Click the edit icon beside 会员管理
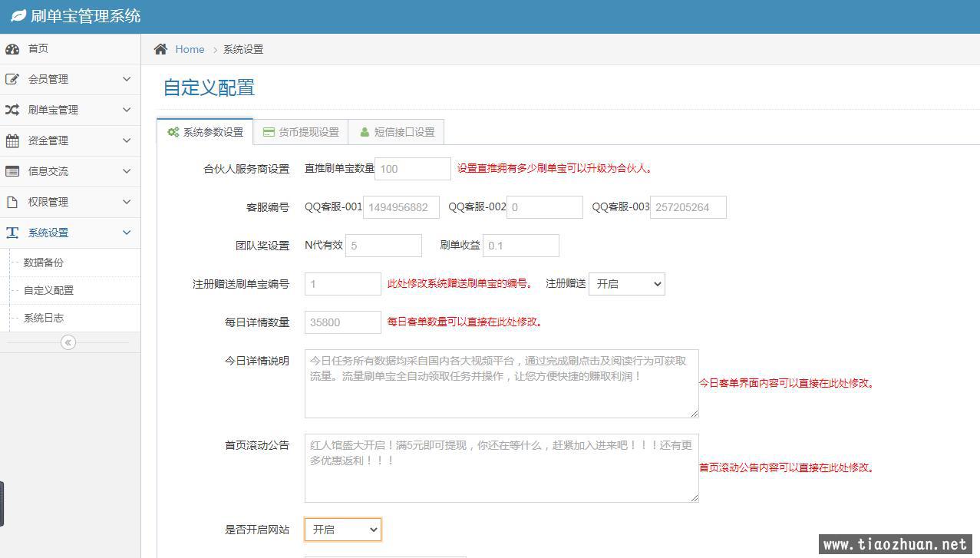The width and height of the screenshot is (980, 558). point(12,79)
